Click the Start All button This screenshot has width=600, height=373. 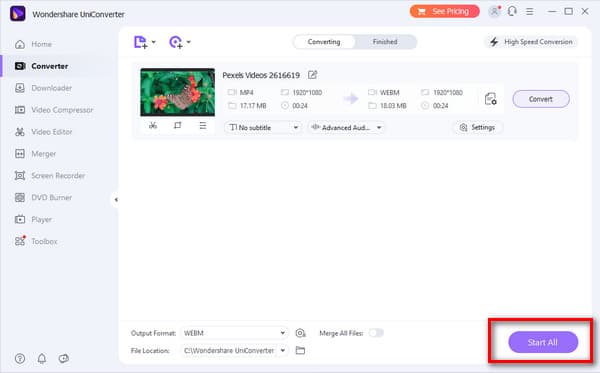543,342
